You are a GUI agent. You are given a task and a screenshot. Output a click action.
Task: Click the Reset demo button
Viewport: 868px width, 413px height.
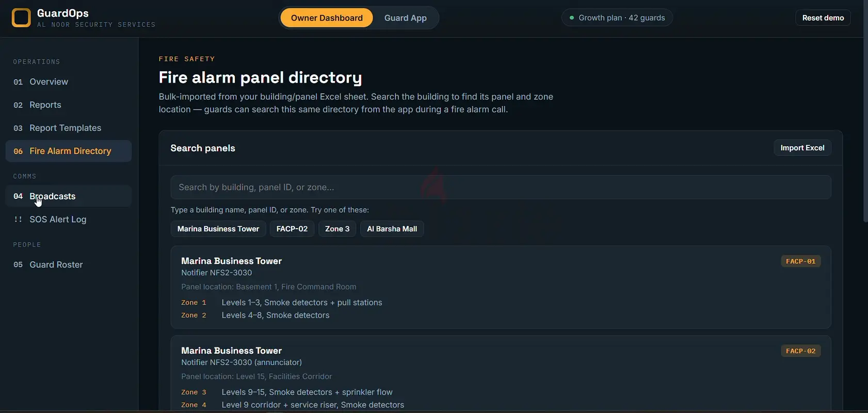point(823,18)
